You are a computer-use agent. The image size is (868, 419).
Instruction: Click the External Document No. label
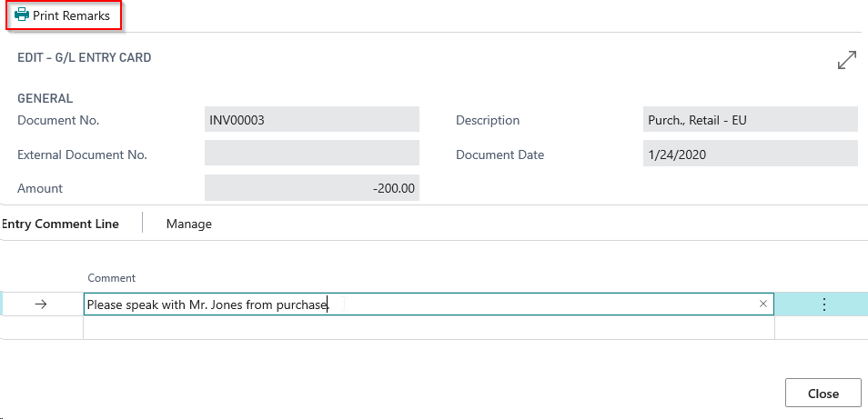click(x=82, y=155)
